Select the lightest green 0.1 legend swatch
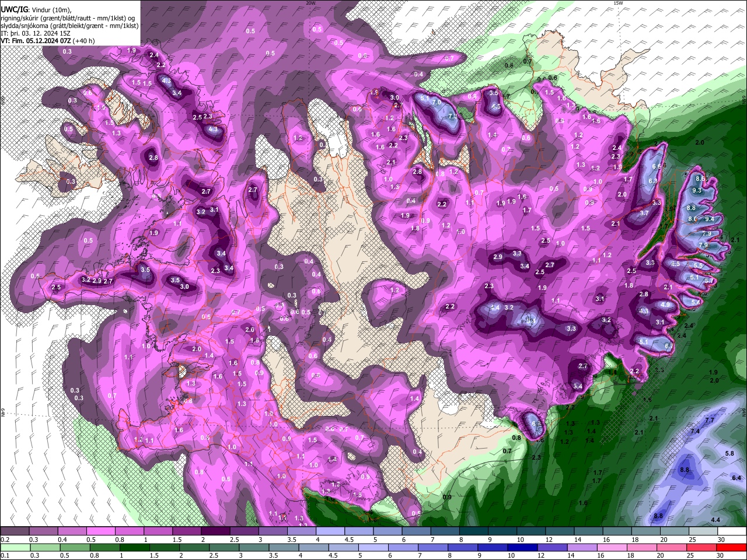 coord(15,547)
